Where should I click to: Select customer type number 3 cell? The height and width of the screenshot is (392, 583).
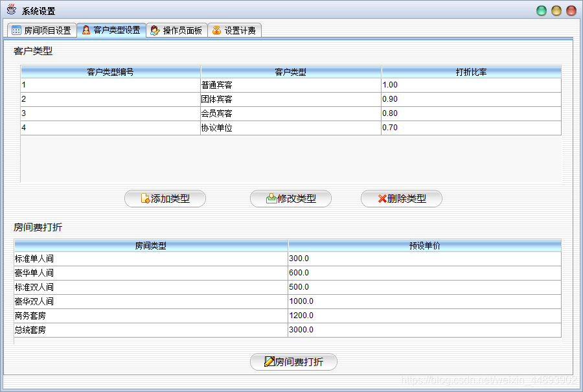pyautogui.click(x=111, y=113)
